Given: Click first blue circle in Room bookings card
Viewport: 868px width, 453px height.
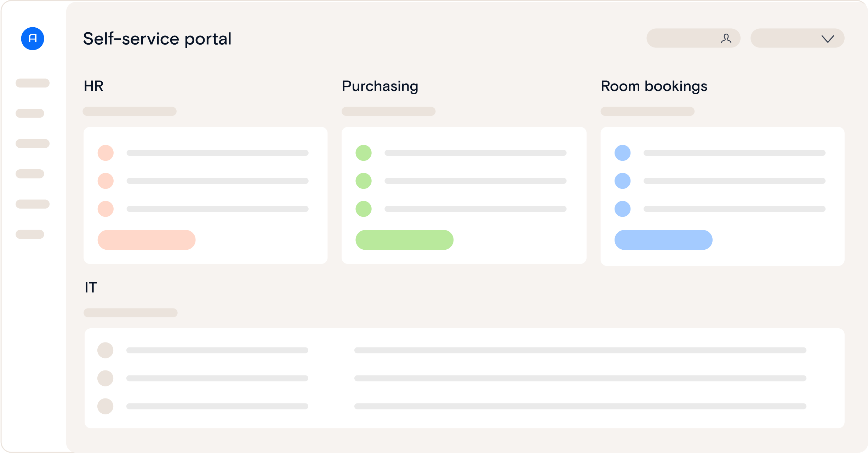Looking at the screenshot, I should click(x=623, y=153).
